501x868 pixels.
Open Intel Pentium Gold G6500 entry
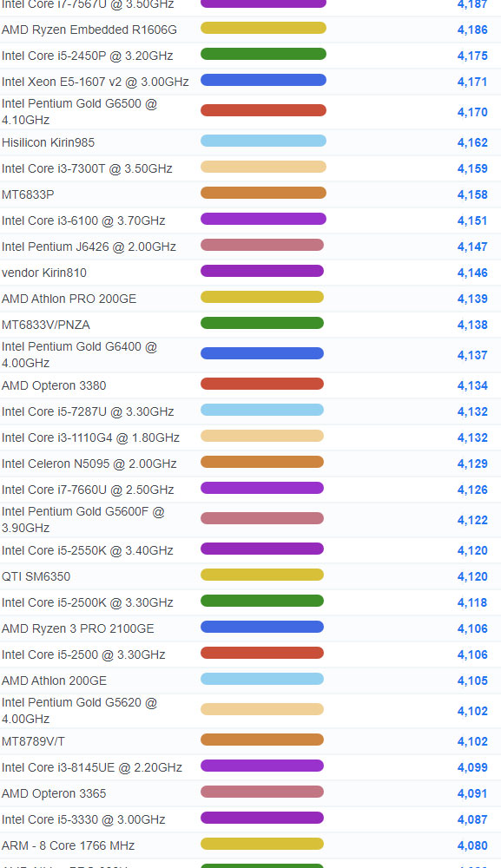tap(79, 112)
